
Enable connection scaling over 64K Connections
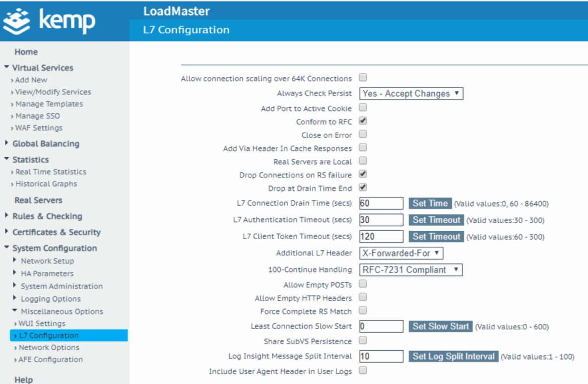(362, 77)
